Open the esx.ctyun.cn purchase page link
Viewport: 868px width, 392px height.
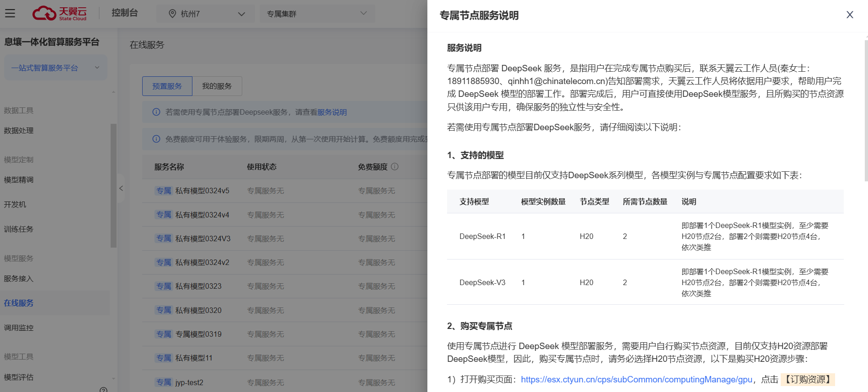pyautogui.click(x=636, y=380)
